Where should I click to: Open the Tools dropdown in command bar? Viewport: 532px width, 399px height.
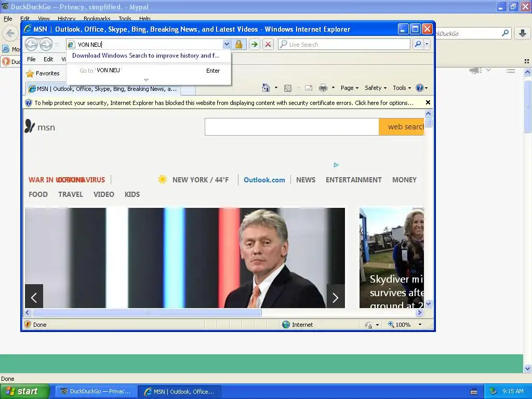[x=402, y=88]
